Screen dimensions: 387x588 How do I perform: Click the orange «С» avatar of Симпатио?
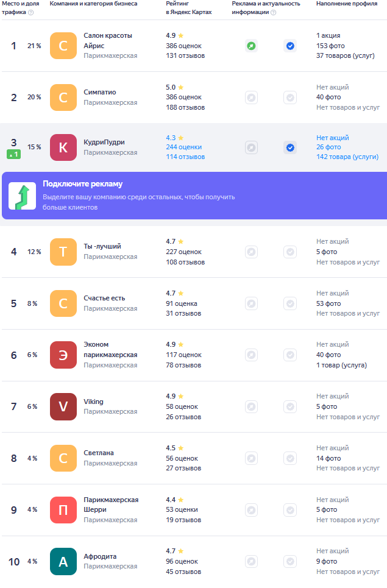tap(63, 97)
